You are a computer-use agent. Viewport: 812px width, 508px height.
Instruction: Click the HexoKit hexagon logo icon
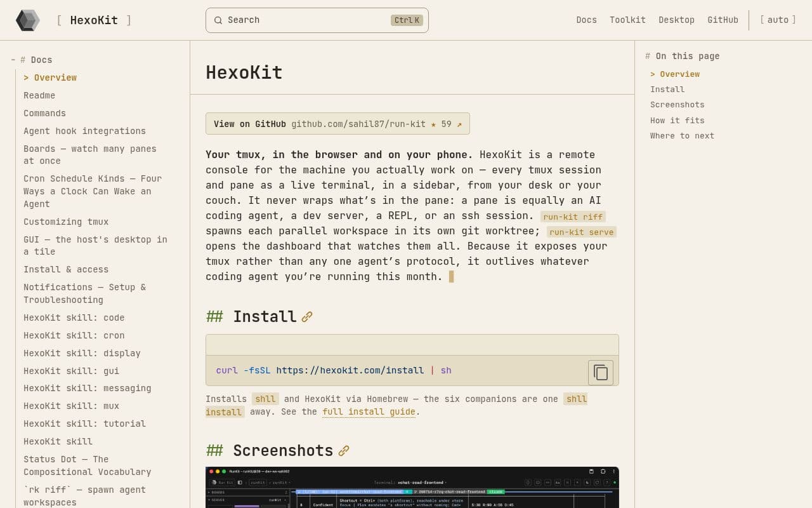[28, 20]
